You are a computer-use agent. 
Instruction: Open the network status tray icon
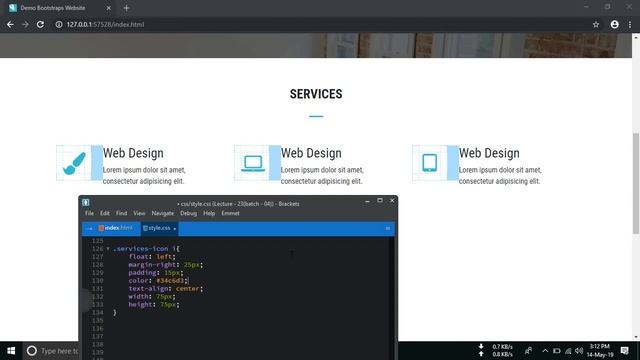(568, 351)
